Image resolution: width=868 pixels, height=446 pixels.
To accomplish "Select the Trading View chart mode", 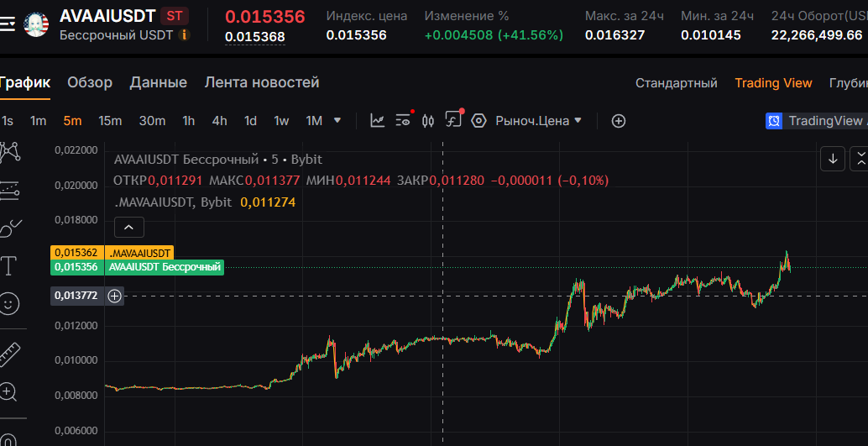I will pyautogui.click(x=773, y=84).
